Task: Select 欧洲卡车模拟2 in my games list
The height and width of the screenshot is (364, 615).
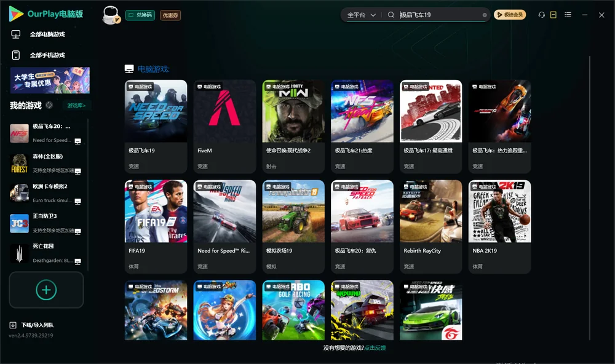Action: click(46, 193)
